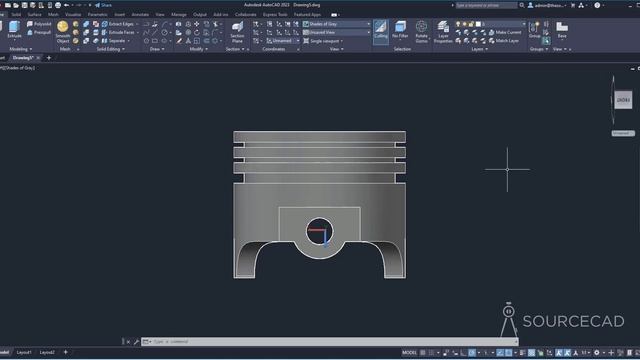Click Make Current layer button
The height and width of the screenshot is (360, 640).
coord(505,32)
